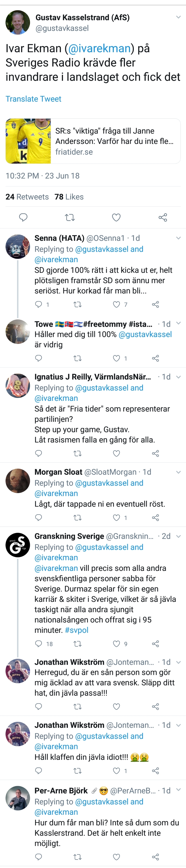Screen dimensions: 186x868
Task: Like Ignatius J Reilly's reply
Action: 117,453
